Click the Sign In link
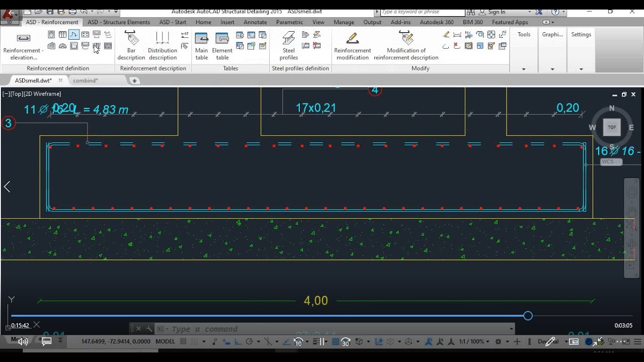This screenshot has width=644, height=362. (x=497, y=12)
